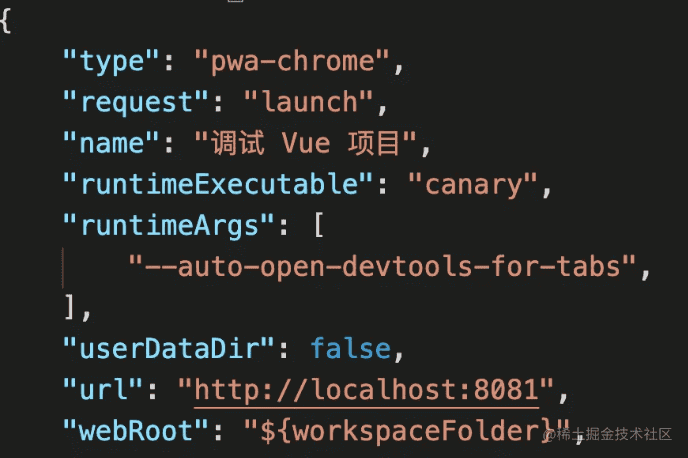
Task: Click the closing bracket of runtimeArgs array
Action: [69, 307]
